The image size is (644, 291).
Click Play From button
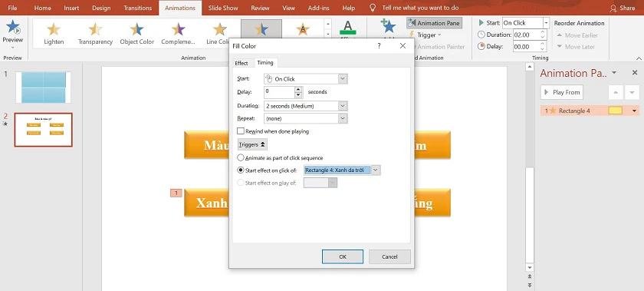[x=561, y=92]
